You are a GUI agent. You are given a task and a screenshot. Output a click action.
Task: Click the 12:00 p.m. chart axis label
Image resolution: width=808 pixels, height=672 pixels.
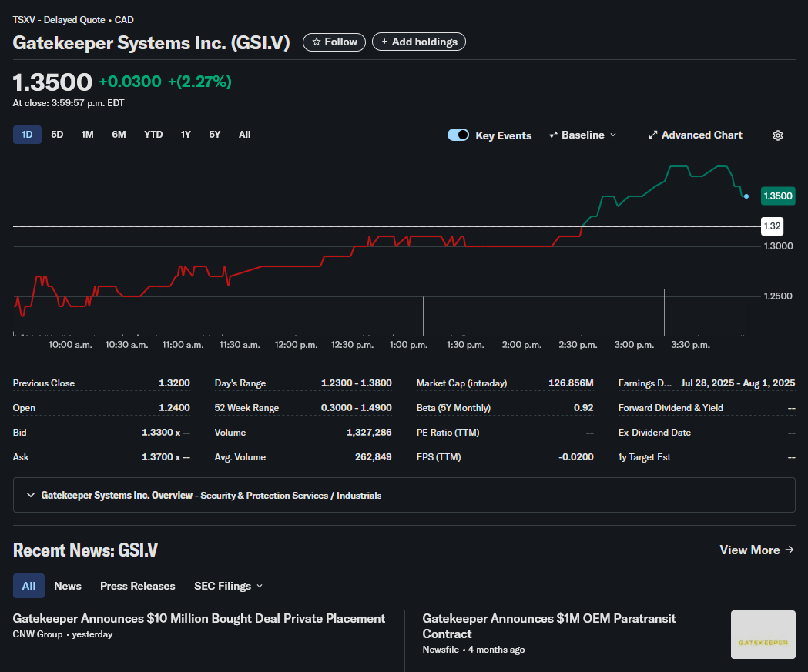[296, 345]
